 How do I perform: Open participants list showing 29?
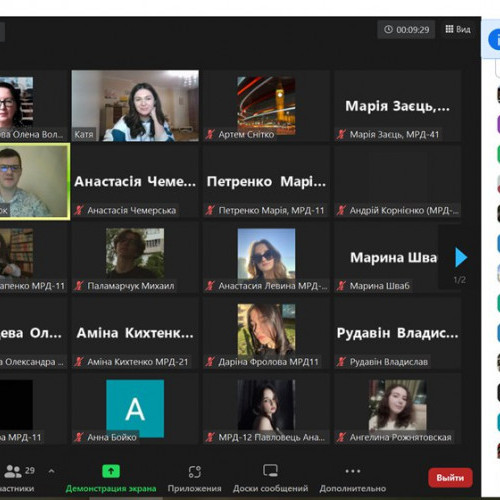click(x=18, y=478)
